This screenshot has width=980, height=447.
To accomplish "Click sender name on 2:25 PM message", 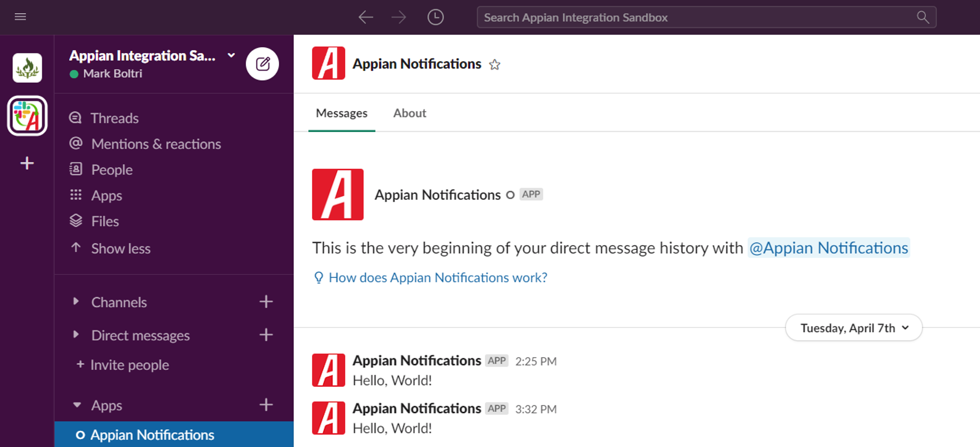I will (416, 360).
